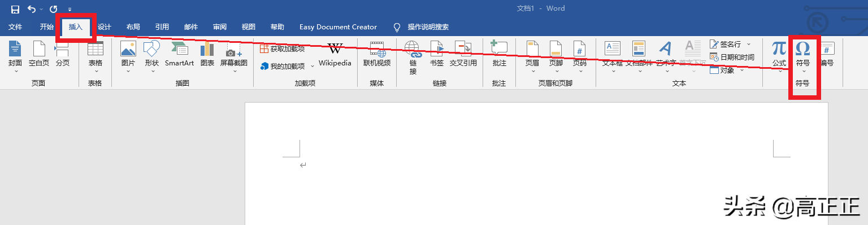Viewport: 868px width, 225px height.
Task: Insert a hyperlink with 链接
Action: [x=413, y=58]
